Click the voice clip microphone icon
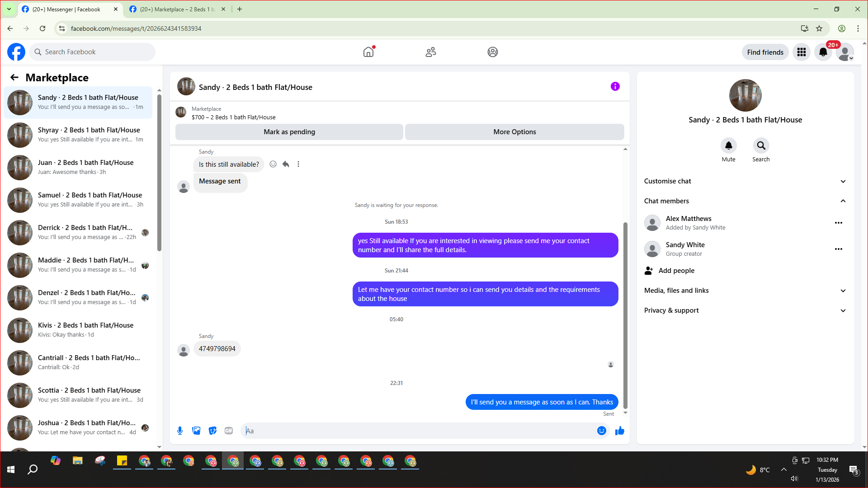 (x=180, y=431)
